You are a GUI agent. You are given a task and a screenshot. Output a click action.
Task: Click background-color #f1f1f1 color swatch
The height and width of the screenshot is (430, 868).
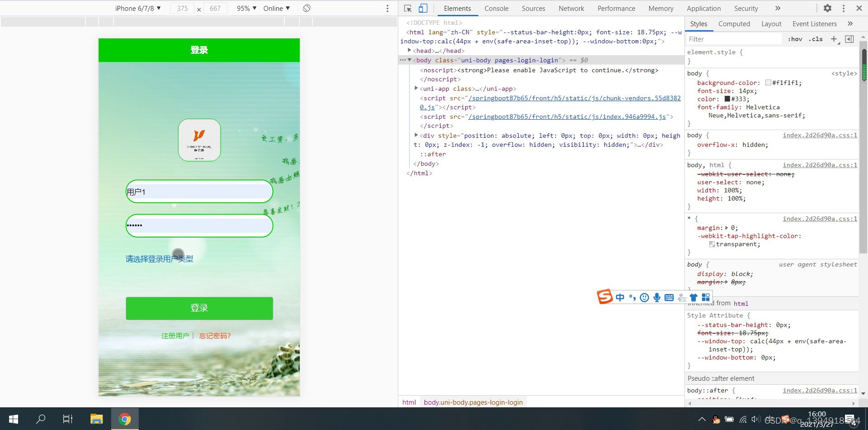click(x=768, y=83)
